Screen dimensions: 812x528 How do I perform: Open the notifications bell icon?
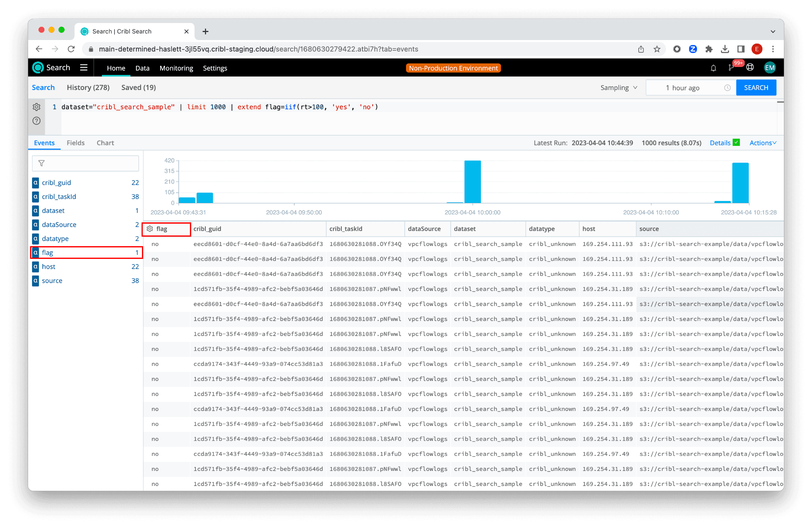[713, 68]
